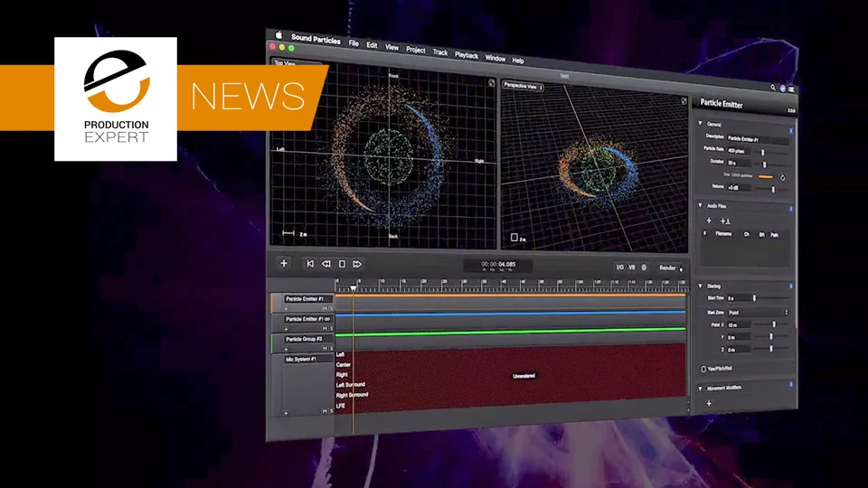Open the Start Zone Point dropdown
Image resolution: width=868 pixels, height=488 pixels.
pos(758,313)
